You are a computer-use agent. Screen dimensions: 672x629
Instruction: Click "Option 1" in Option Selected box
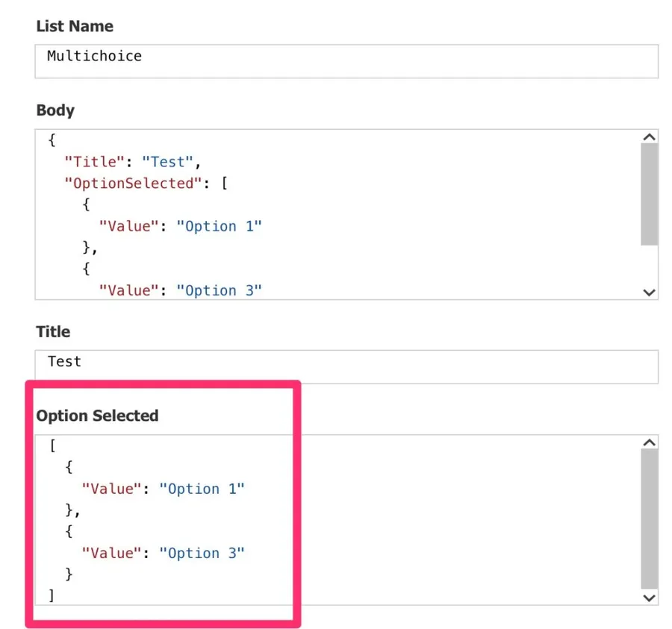tap(202, 489)
